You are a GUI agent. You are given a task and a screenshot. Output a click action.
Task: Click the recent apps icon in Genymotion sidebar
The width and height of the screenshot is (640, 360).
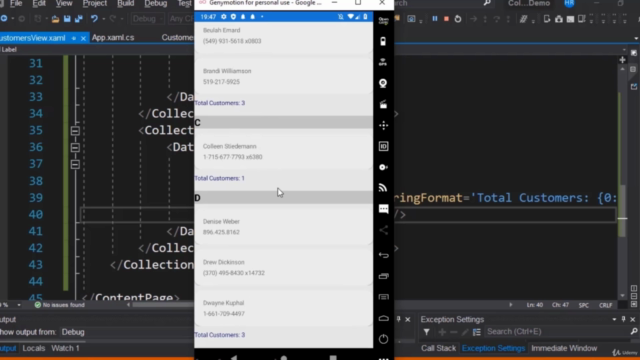383,276
